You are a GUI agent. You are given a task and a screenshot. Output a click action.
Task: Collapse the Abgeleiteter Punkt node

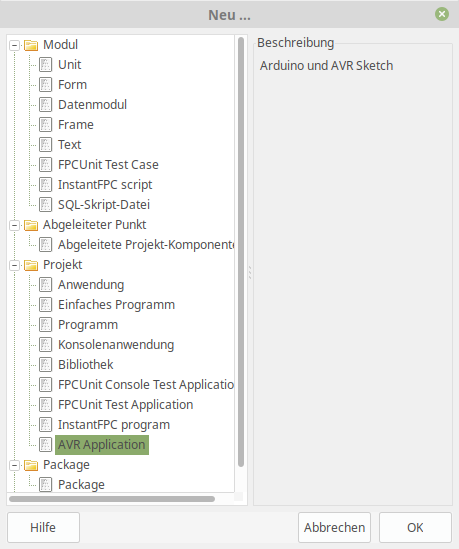(15, 225)
